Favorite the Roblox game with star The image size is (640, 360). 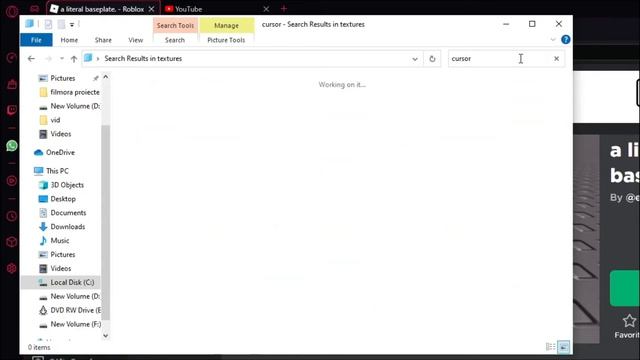pyautogui.click(x=629, y=321)
